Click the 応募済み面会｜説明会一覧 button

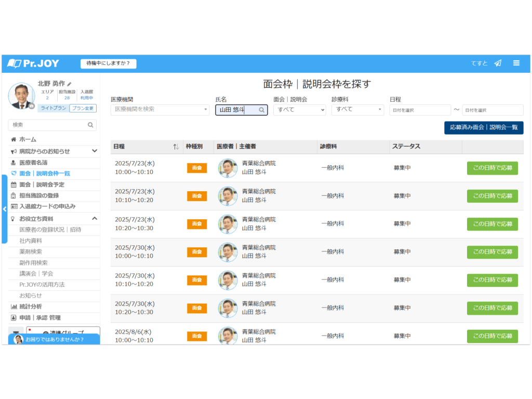point(484,128)
